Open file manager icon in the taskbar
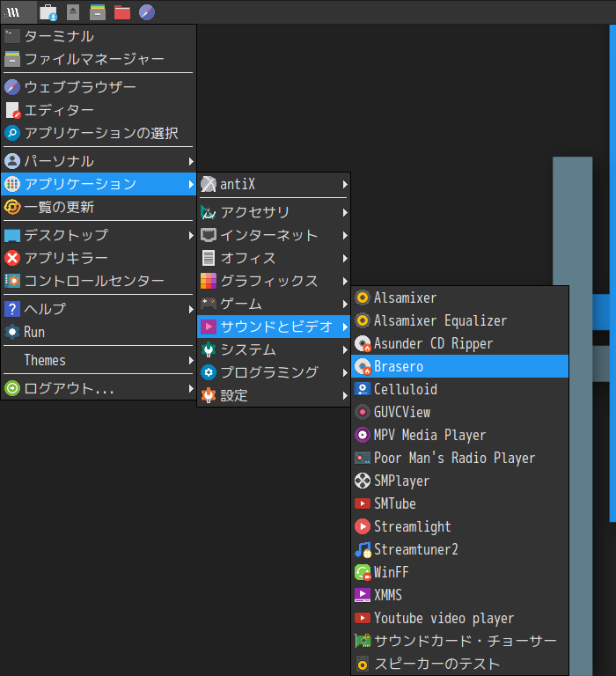The width and height of the screenshot is (616, 676). coord(98,12)
